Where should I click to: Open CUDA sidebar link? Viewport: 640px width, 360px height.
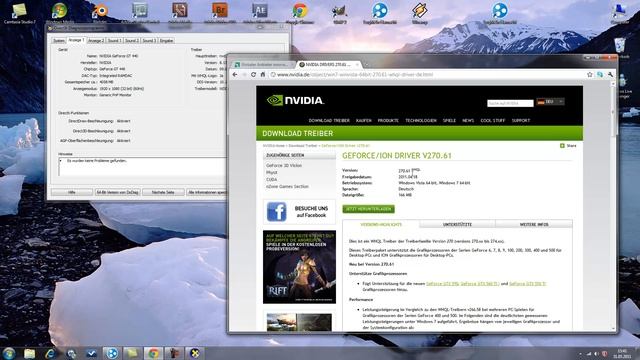271,179
